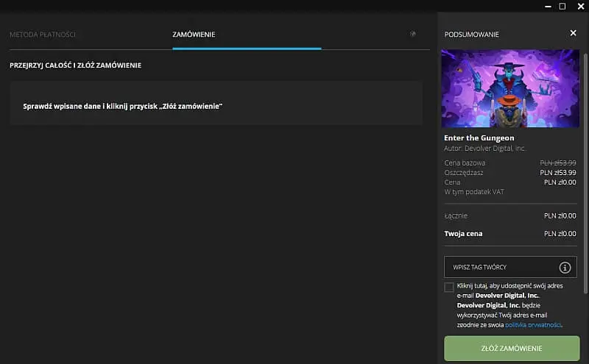
Task: Click the crossed-out Cena bazowa price
Action: (x=557, y=163)
